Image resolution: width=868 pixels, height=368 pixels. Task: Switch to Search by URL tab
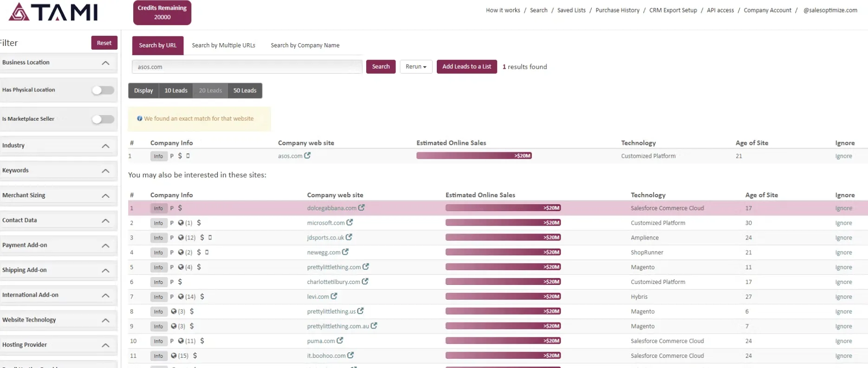(x=158, y=45)
